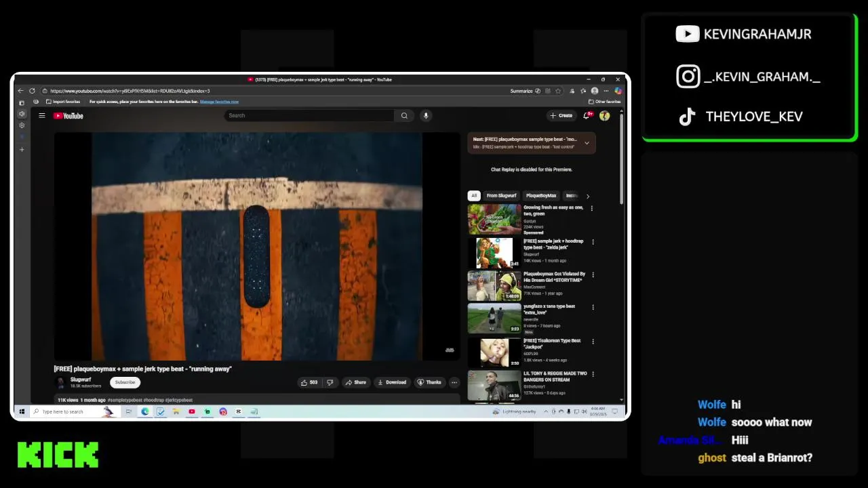Click the Share button

pos(355,382)
